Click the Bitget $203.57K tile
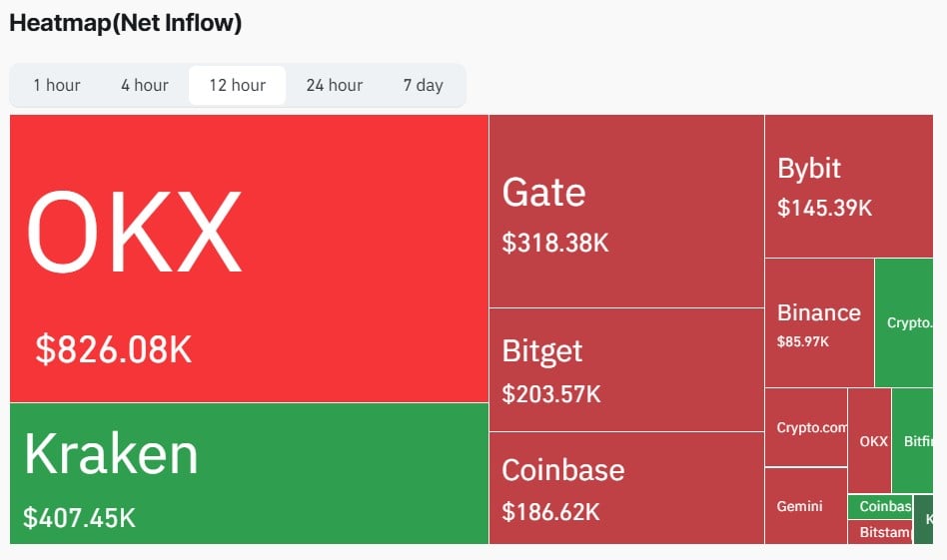 (626, 369)
